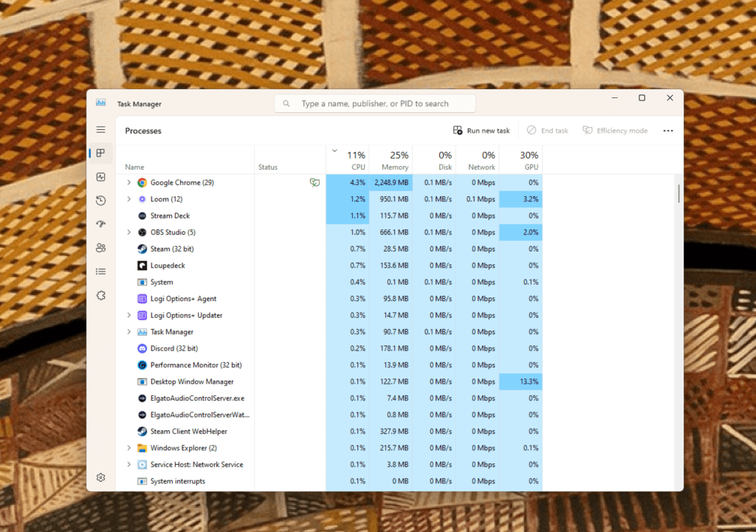Viewport: 756px width, 532px height.
Task: Select the System interrupts row
Action: (329, 481)
